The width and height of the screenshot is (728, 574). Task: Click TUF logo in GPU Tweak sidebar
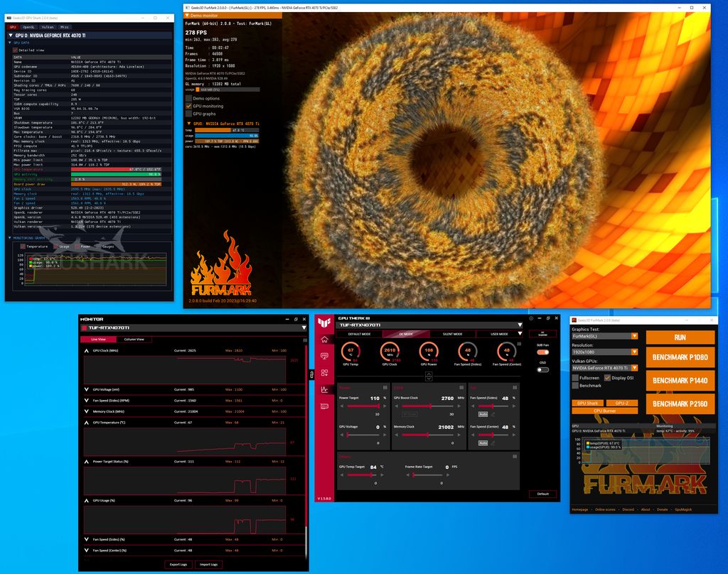[324, 322]
